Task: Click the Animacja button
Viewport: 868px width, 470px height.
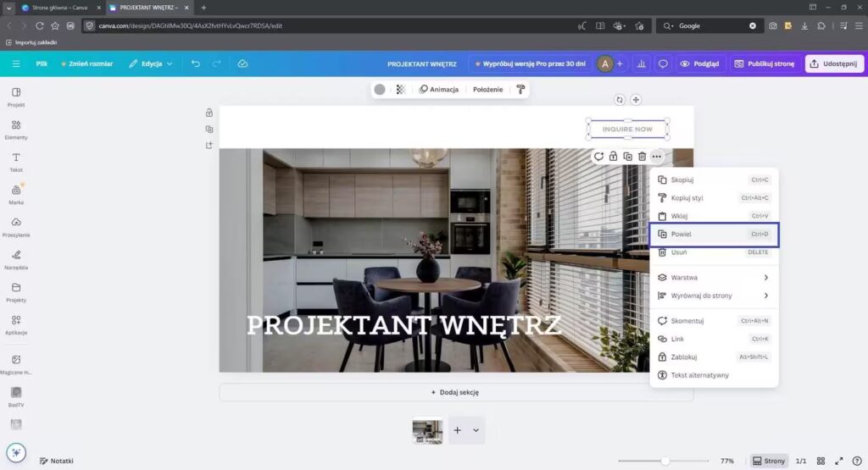Action: tap(439, 90)
